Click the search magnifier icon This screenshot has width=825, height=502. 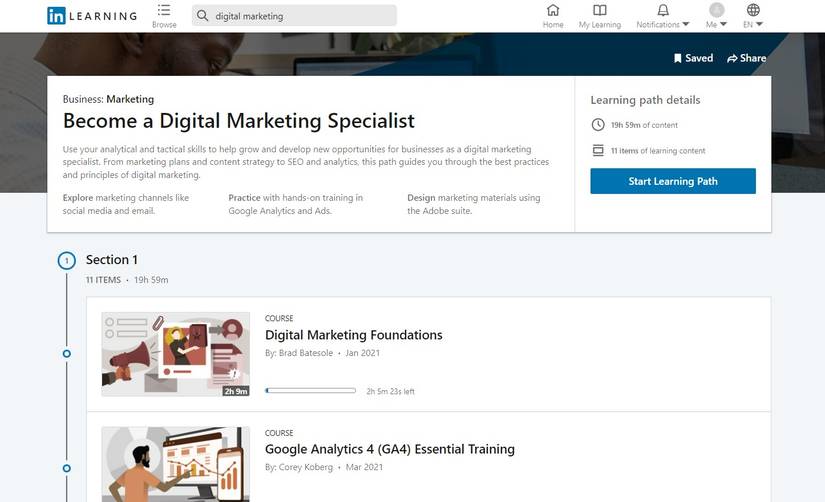coord(203,16)
